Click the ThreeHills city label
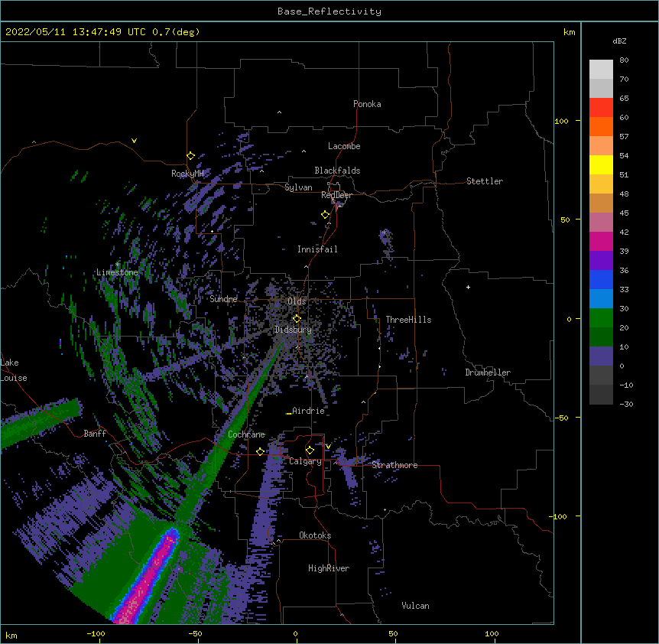The image size is (659, 644). (x=408, y=320)
